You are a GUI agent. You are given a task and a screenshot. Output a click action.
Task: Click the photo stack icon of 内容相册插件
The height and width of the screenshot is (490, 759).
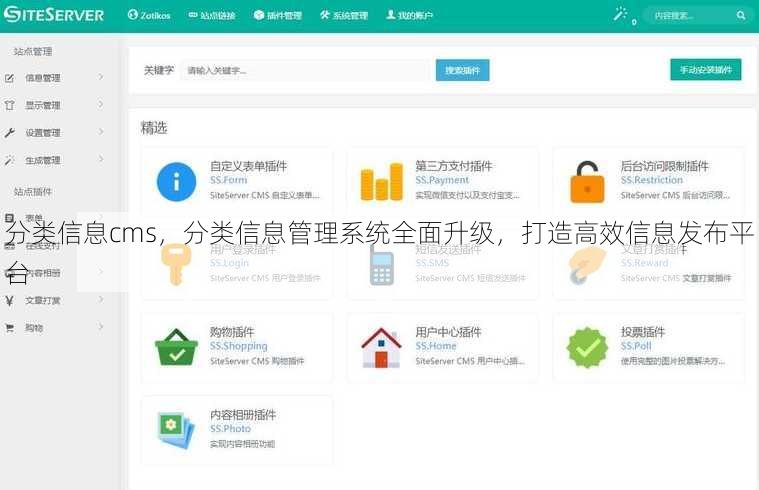(x=176, y=430)
